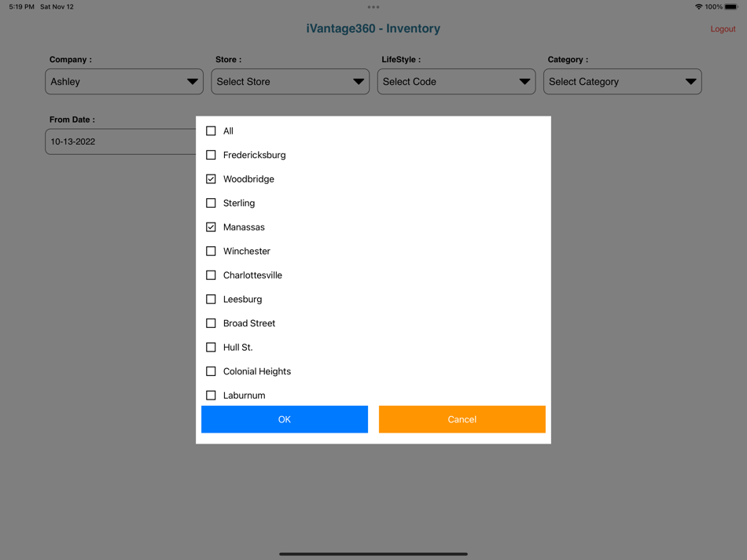Open the LifeStyle Select Code dropdown

click(456, 81)
